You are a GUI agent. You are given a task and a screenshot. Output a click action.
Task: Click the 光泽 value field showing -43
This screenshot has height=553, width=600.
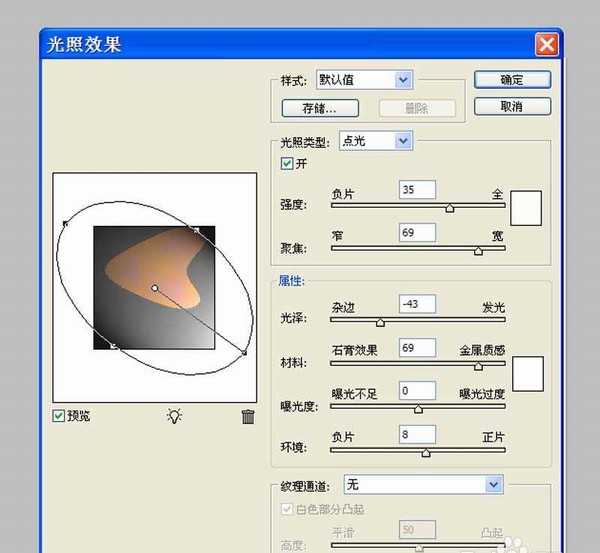[x=417, y=304]
